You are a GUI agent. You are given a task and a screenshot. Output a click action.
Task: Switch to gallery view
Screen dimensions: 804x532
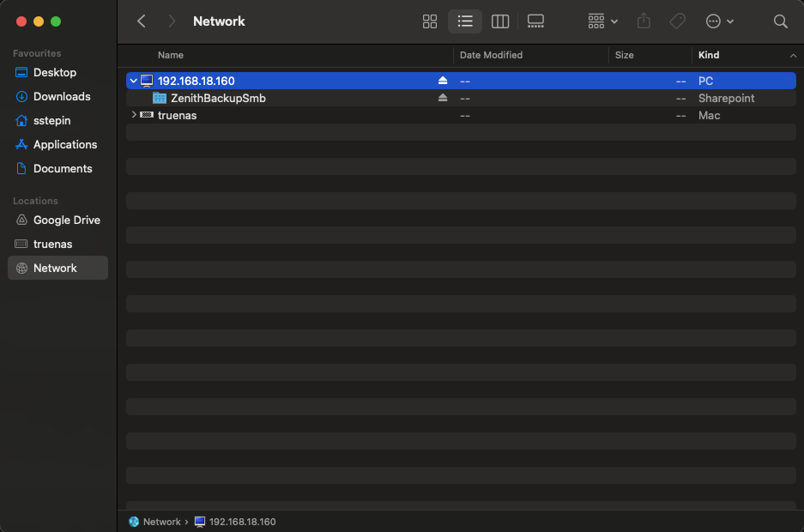point(535,21)
